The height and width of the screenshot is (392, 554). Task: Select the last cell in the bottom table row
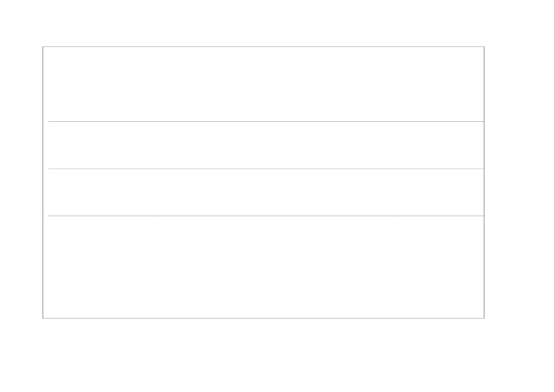[x=438, y=267]
